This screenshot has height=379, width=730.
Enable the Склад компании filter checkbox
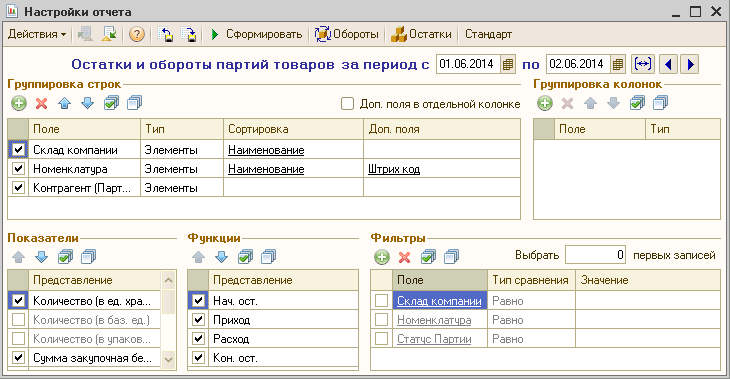click(x=381, y=301)
